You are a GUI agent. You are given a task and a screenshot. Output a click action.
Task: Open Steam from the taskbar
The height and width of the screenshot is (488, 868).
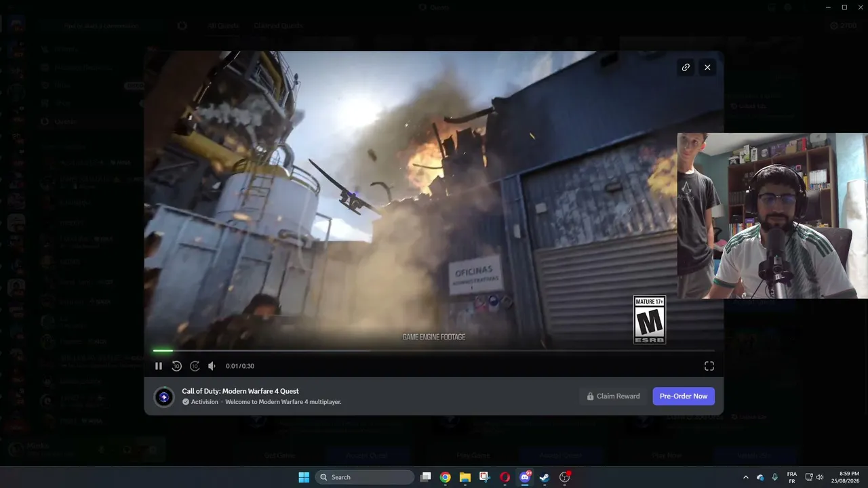pos(544,477)
